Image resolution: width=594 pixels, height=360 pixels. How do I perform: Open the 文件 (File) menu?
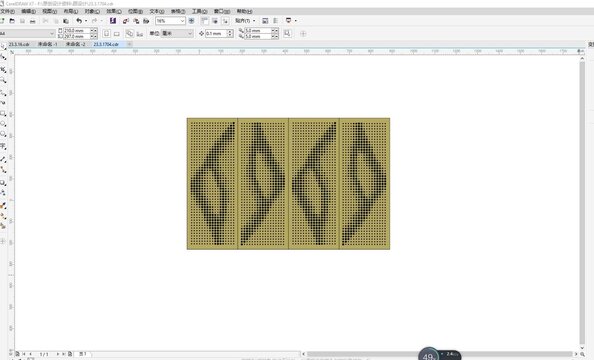point(8,11)
